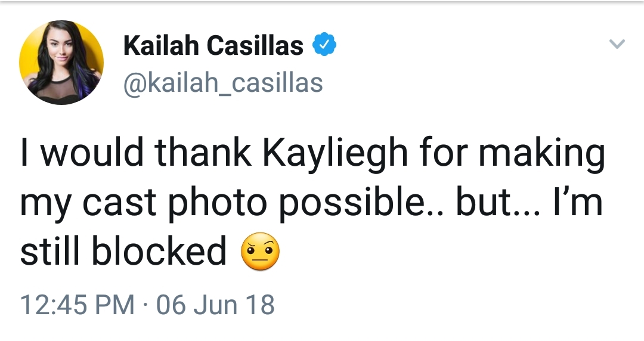Click the word thank in the tweet

(204, 152)
